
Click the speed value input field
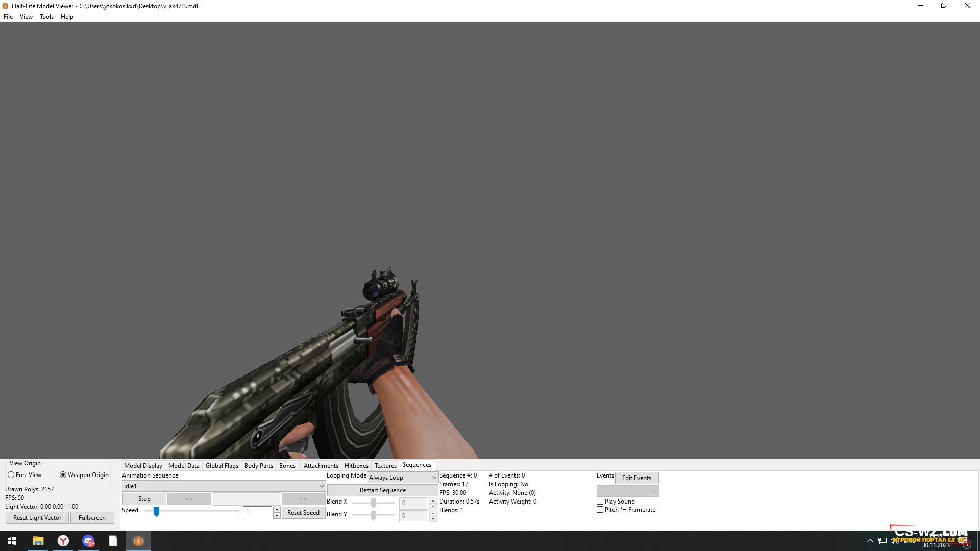258,512
